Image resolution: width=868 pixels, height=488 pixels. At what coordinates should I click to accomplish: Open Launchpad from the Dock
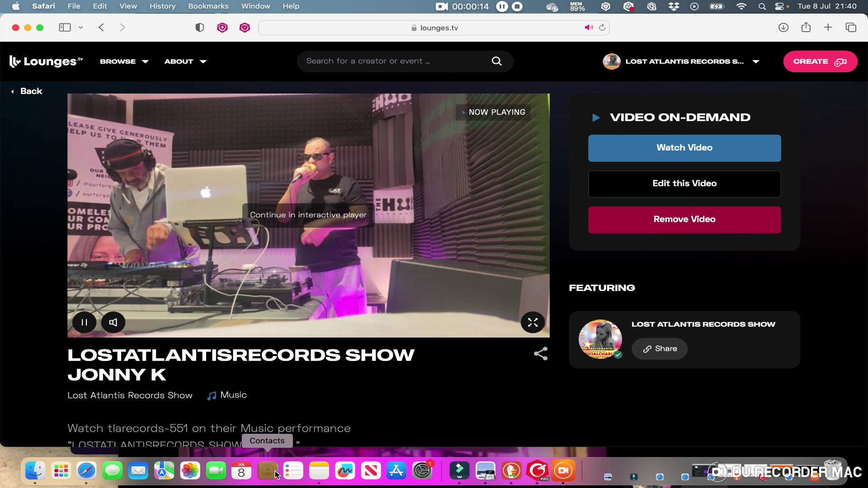[x=61, y=471]
